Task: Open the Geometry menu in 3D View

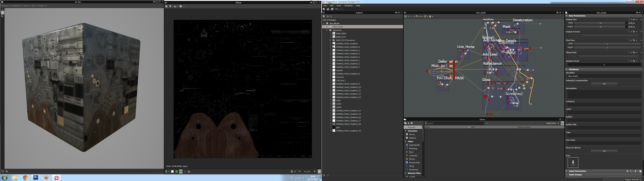Action: [x=6, y=6]
